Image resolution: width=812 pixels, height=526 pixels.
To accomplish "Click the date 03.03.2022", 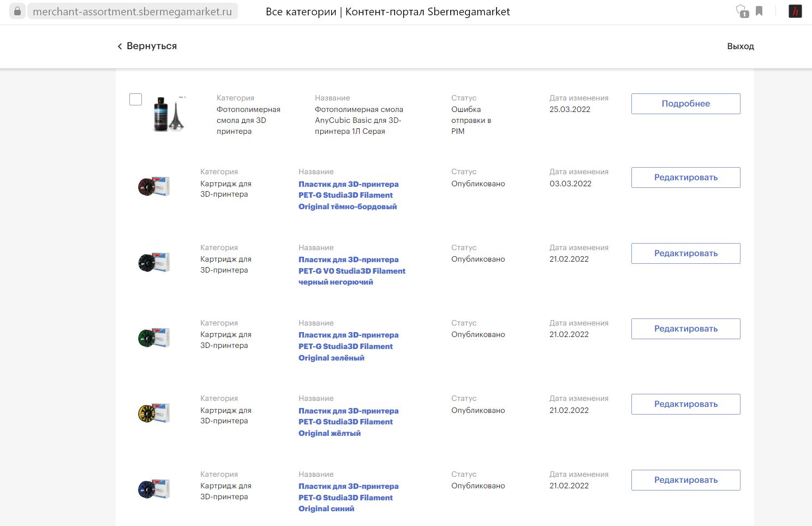I will point(570,184).
